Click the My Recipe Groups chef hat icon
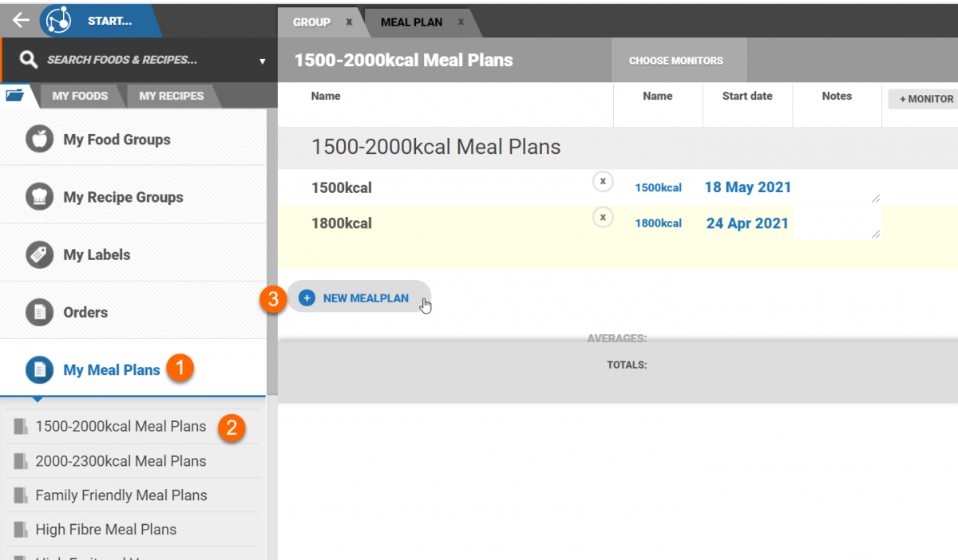 pyautogui.click(x=39, y=197)
